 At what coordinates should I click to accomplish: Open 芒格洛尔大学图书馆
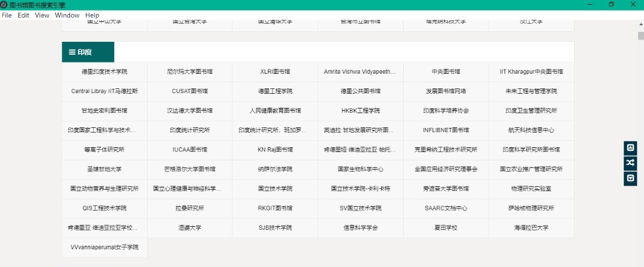tap(190, 169)
